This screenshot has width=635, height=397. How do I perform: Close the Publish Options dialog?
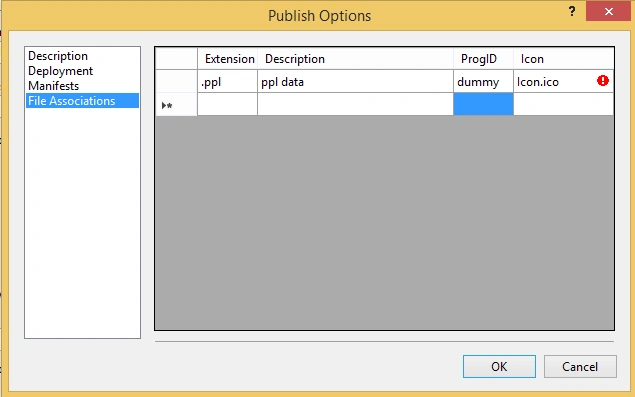tap(609, 11)
